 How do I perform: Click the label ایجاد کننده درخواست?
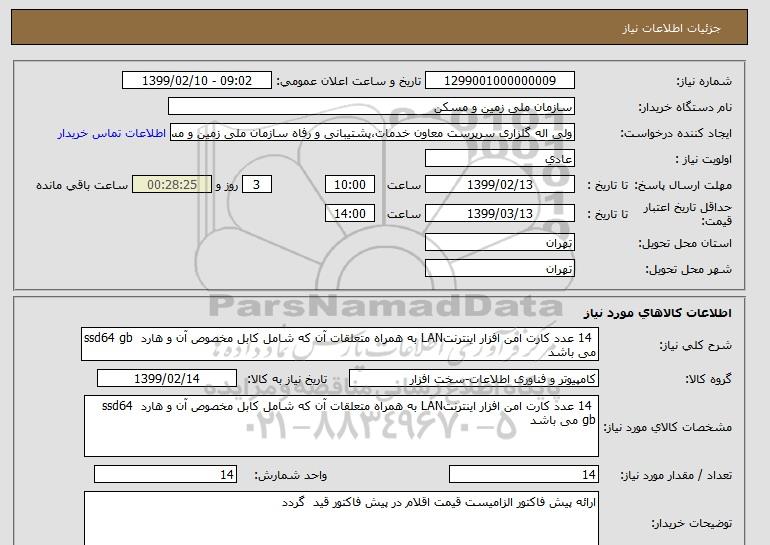point(676,134)
